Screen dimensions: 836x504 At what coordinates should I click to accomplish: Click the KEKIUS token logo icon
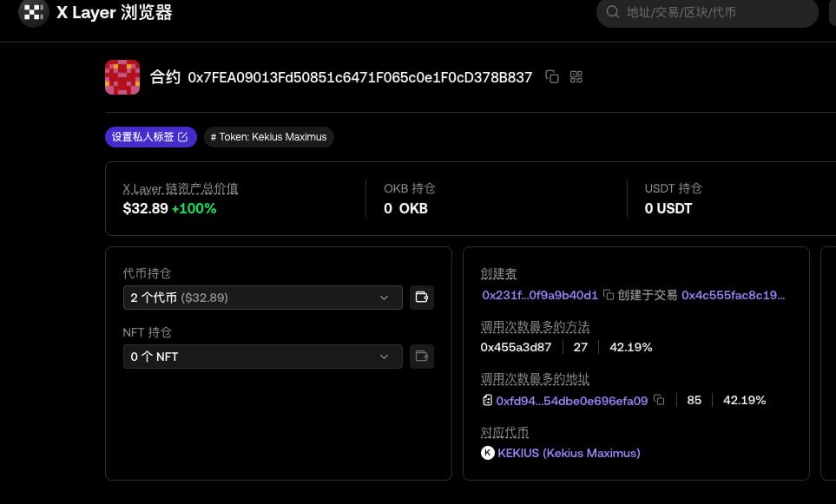coord(487,453)
